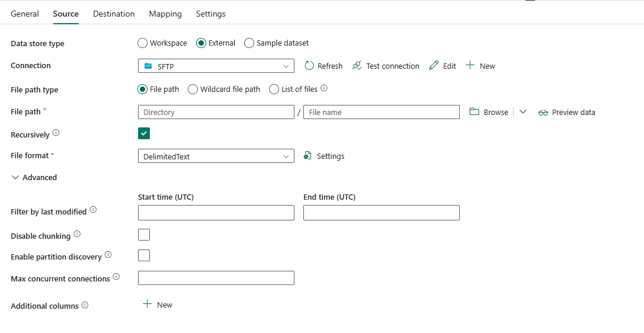Collapse the Advanced section
Viewport: 644px width, 333px height.
pos(15,177)
